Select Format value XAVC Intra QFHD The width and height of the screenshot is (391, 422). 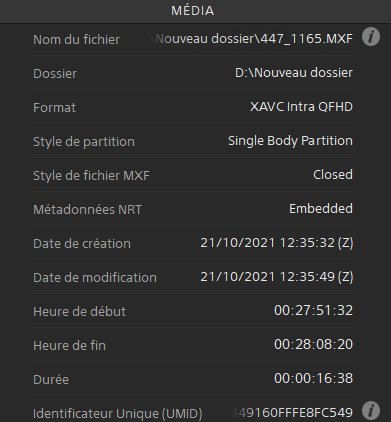click(301, 107)
